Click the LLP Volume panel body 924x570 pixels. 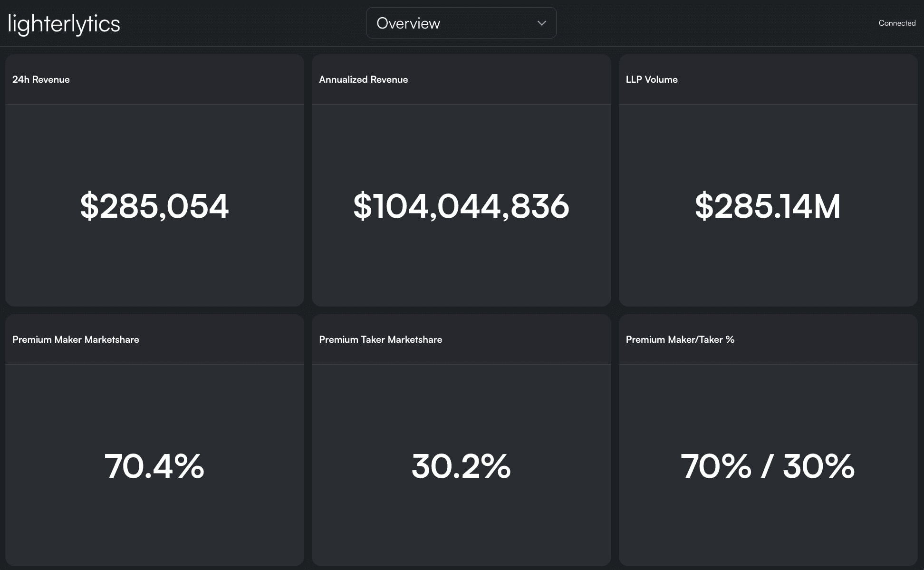tap(767, 266)
